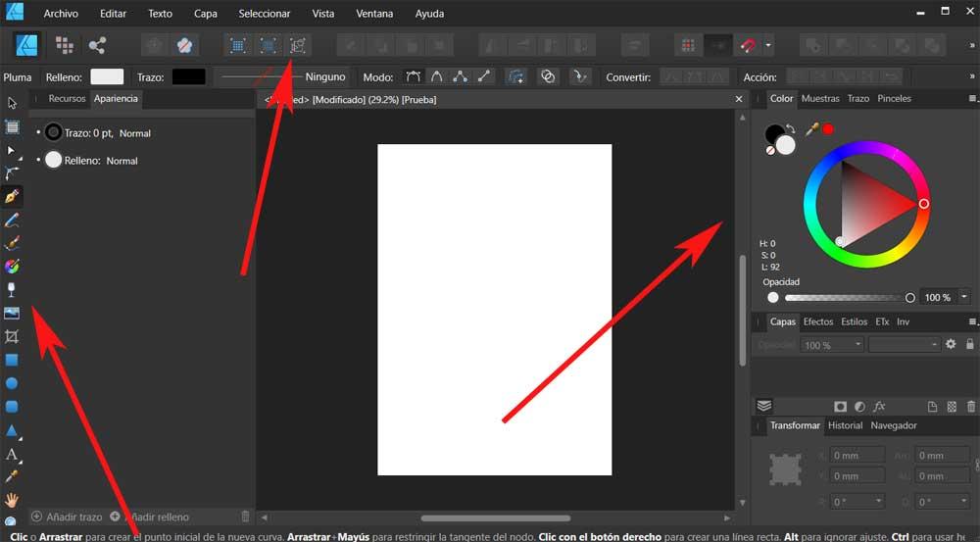Select the Corner tool
Viewport: 980px width, 542px height.
click(x=12, y=173)
